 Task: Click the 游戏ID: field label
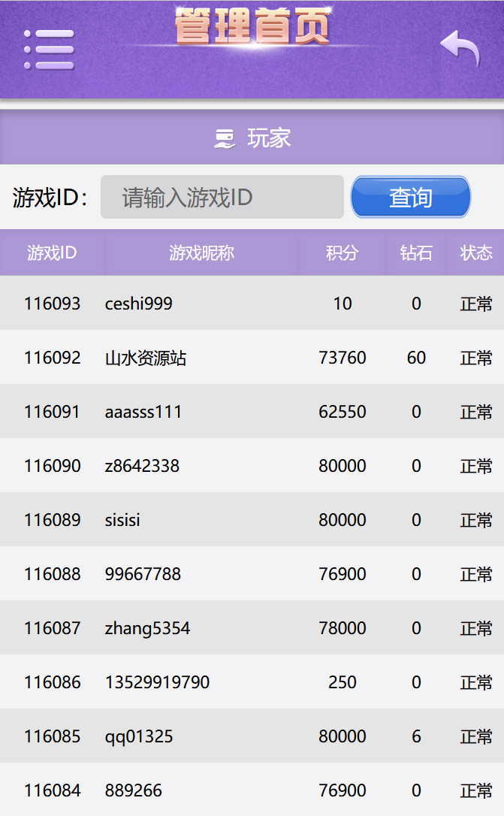tap(50, 198)
